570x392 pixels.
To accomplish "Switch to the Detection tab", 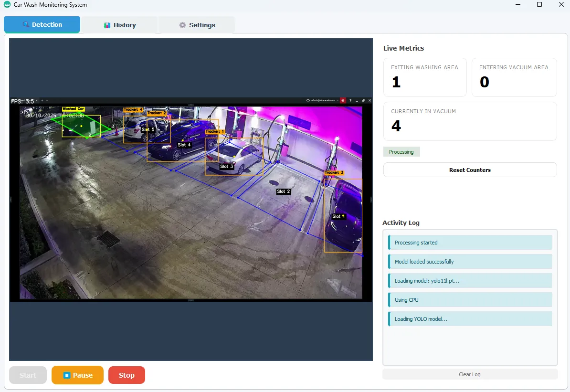I will [x=42, y=25].
